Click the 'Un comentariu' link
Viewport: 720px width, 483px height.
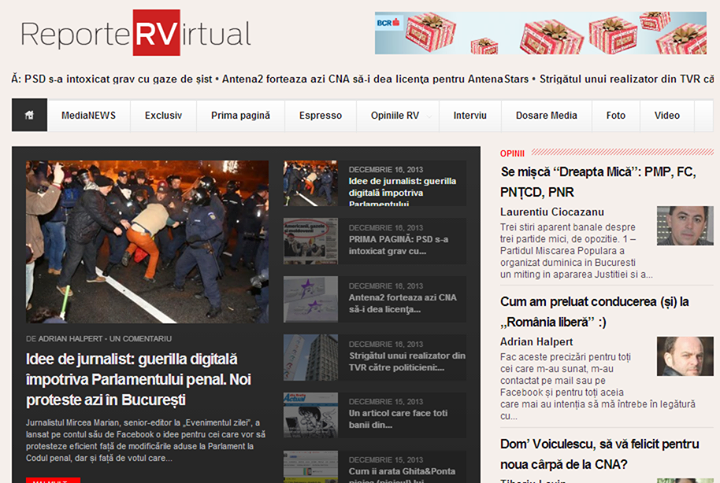pyautogui.click(x=141, y=339)
